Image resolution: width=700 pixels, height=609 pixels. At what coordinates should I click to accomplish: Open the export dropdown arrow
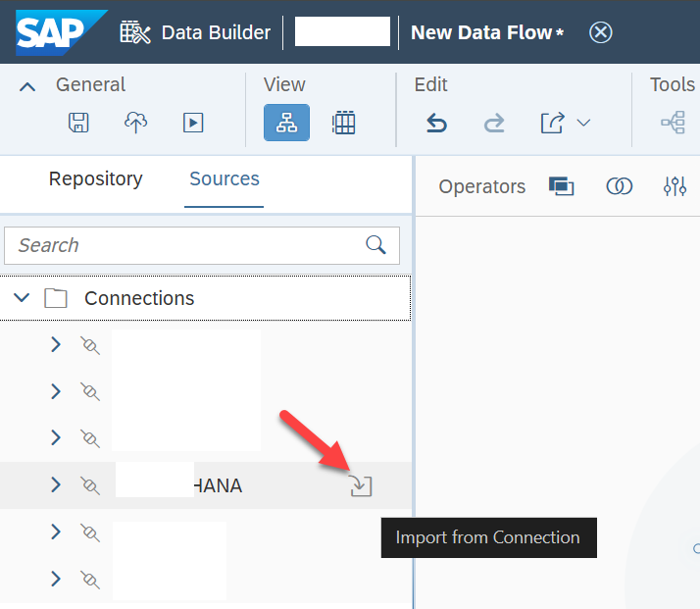click(x=583, y=123)
